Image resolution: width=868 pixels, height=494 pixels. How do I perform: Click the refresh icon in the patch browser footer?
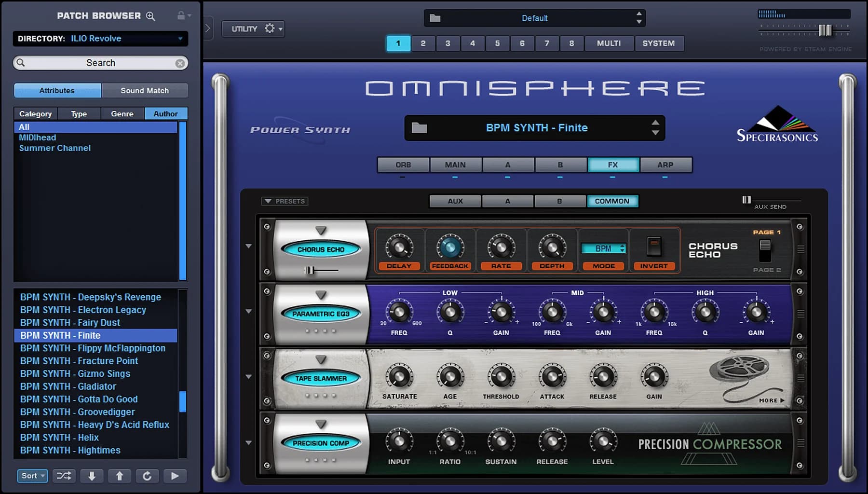148,476
